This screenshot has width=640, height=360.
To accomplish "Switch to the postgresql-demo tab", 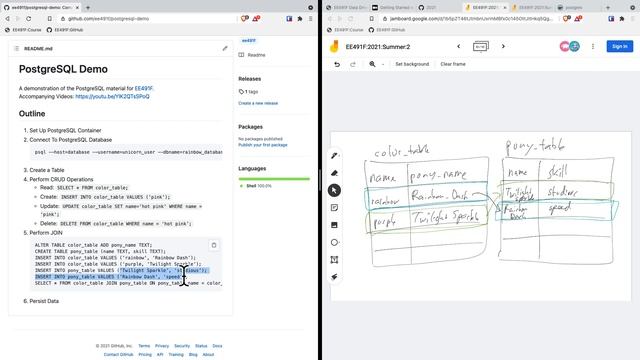I will point(41,7).
